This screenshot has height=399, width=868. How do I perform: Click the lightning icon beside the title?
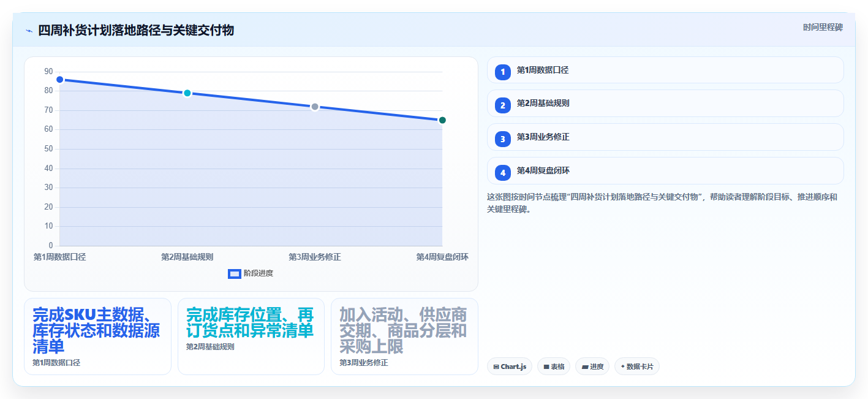point(29,30)
